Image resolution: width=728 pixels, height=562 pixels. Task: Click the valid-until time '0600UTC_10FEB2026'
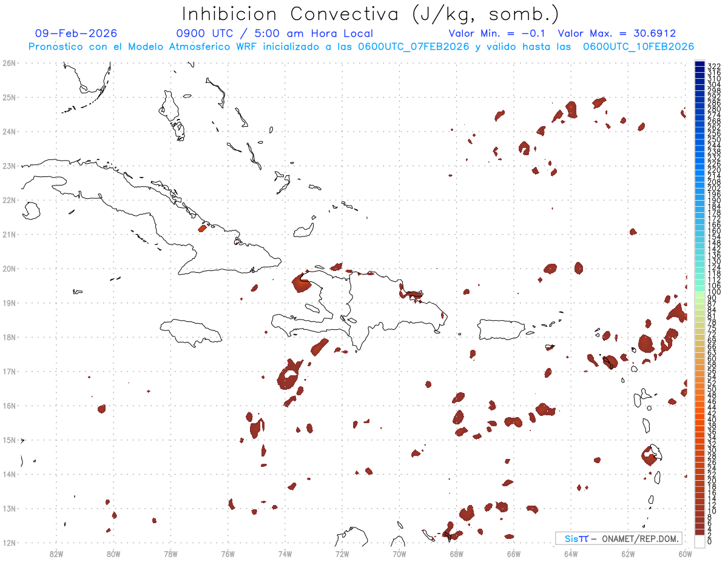point(639,47)
